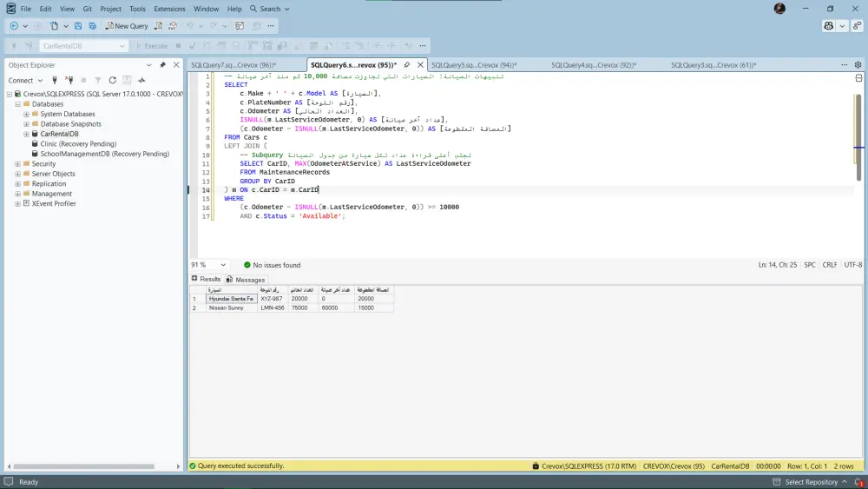
Task: Click the new file icon in top toolbar
Action: coord(54,26)
